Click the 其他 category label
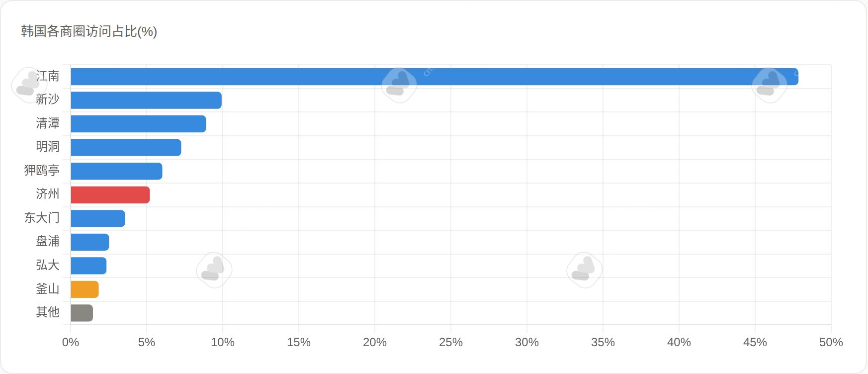Viewport: 868px width, 374px height. pos(48,312)
